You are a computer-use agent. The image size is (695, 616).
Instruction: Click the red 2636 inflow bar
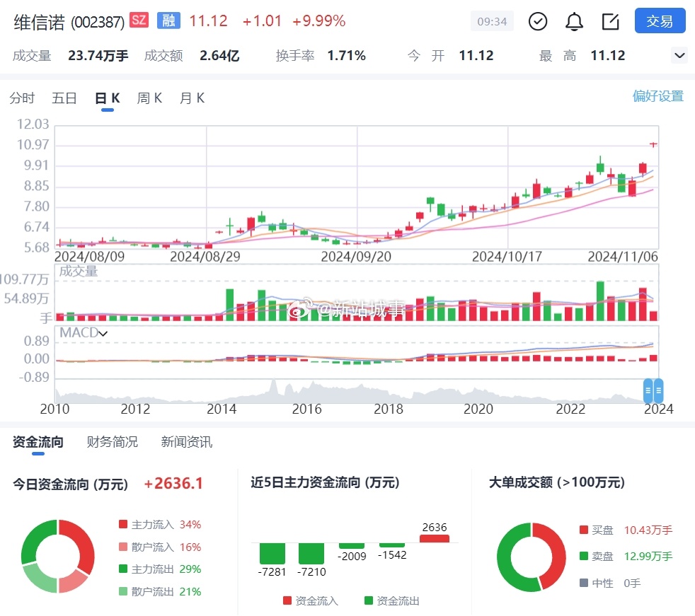coord(435,538)
